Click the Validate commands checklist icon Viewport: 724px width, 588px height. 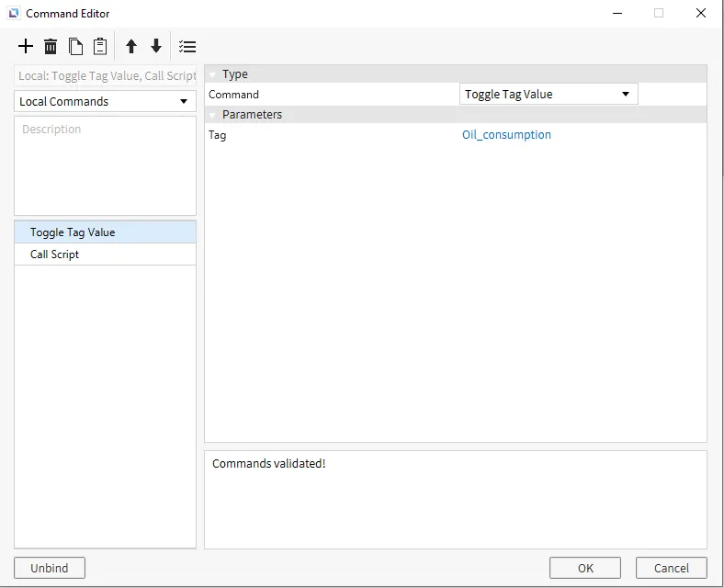pos(187,47)
